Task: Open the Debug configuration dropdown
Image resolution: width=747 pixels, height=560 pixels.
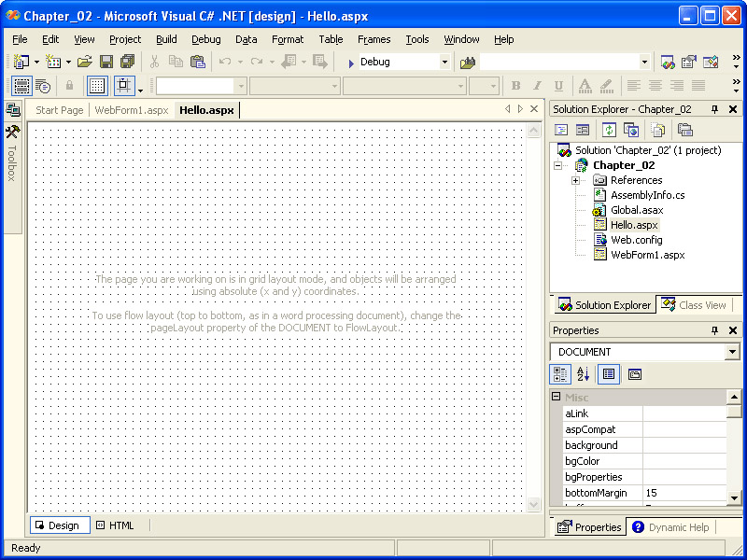Action: coord(444,62)
